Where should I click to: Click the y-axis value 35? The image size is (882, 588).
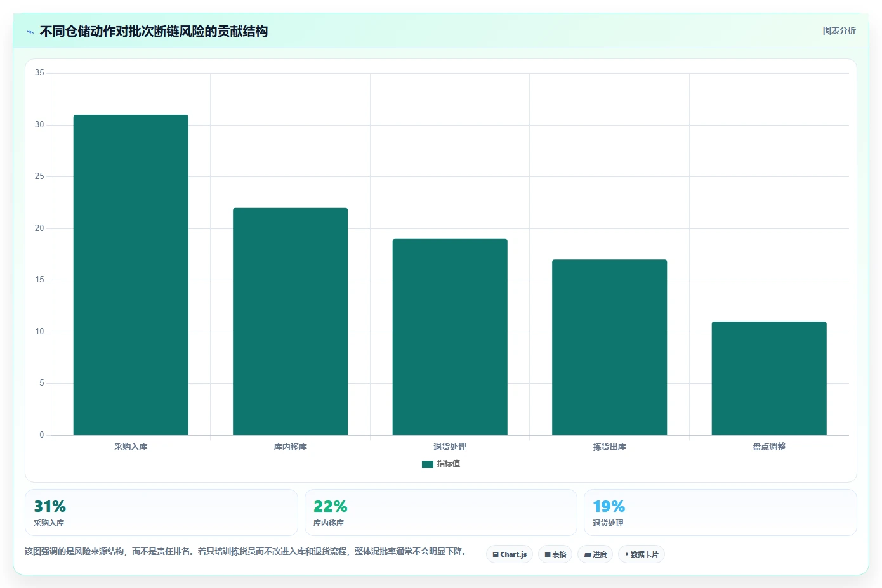pyautogui.click(x=39, y=73)
